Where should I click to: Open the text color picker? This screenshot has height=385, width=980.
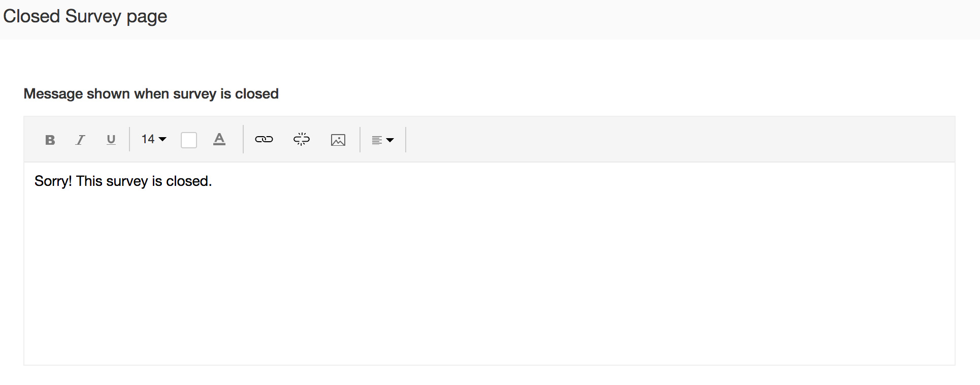[x=219, y=140]
